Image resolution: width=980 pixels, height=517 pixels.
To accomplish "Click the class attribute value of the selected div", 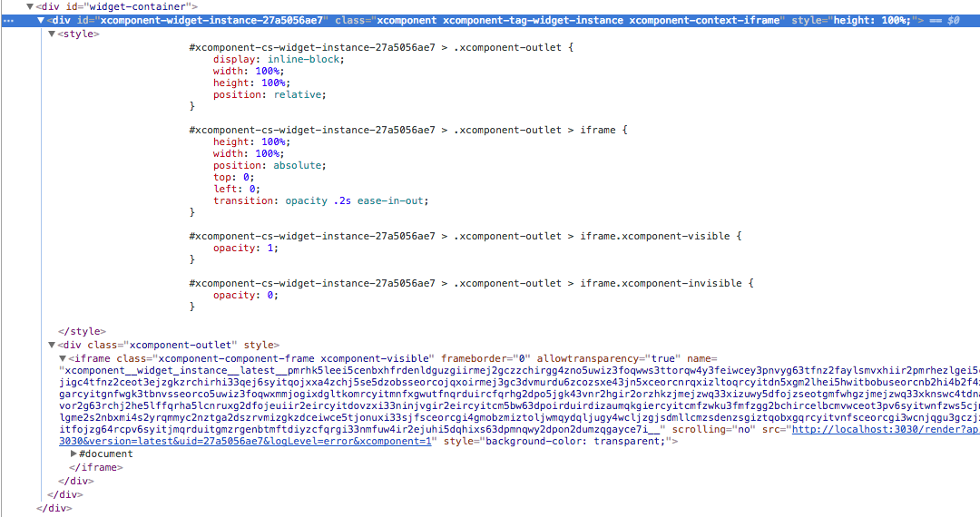I will pos(578,21).
